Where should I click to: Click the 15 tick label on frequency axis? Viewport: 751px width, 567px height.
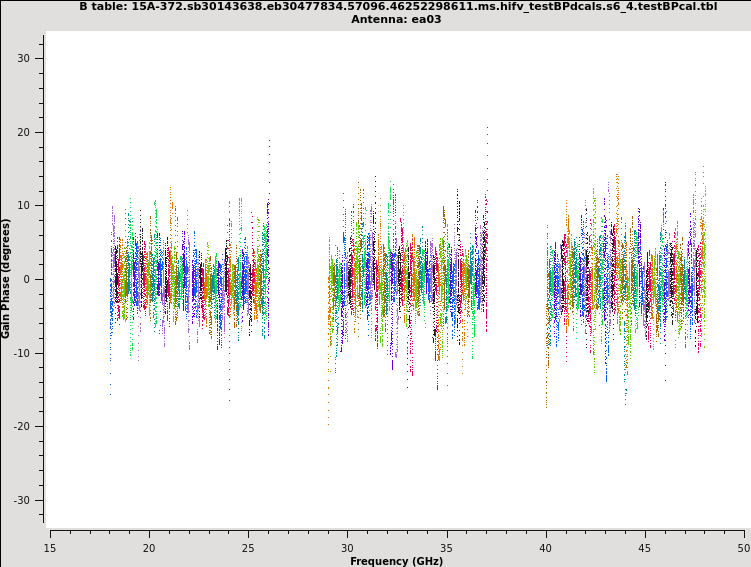coord(50,547)
